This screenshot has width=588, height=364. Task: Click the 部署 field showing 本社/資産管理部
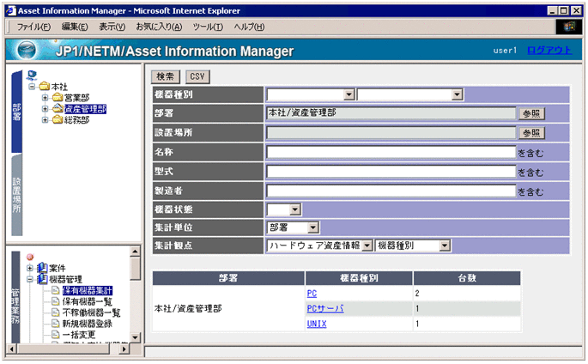(391, 113)
